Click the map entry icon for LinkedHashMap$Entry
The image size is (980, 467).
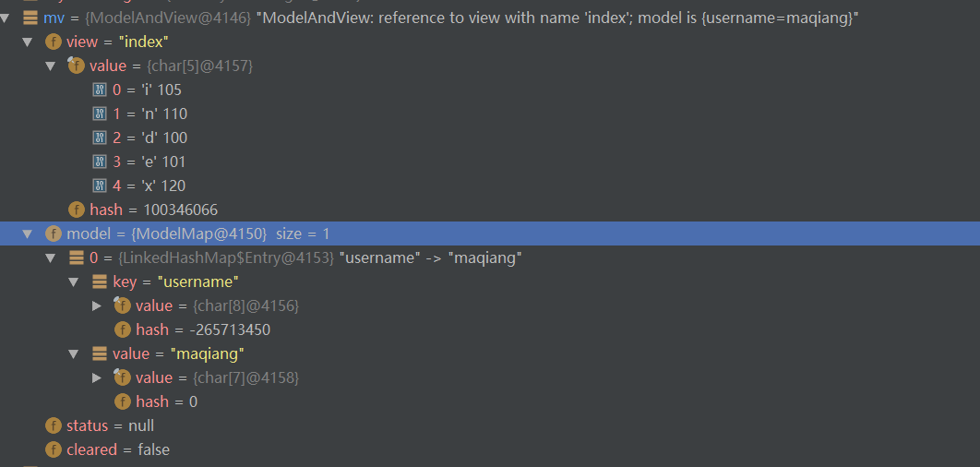coord(77,257)
